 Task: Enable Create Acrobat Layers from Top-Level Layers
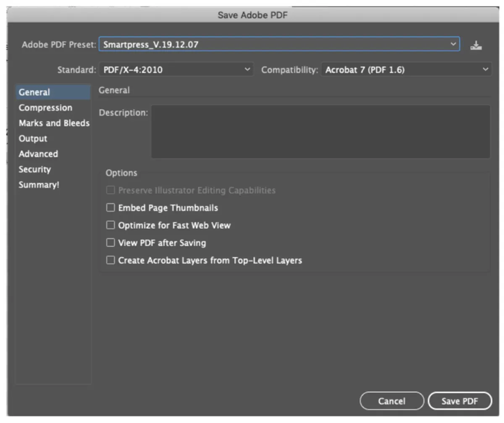(110, 260)
